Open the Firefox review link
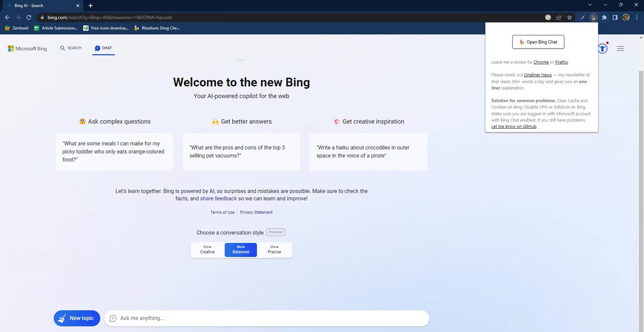Screen dimensions: 644x332 coord(562,62)
